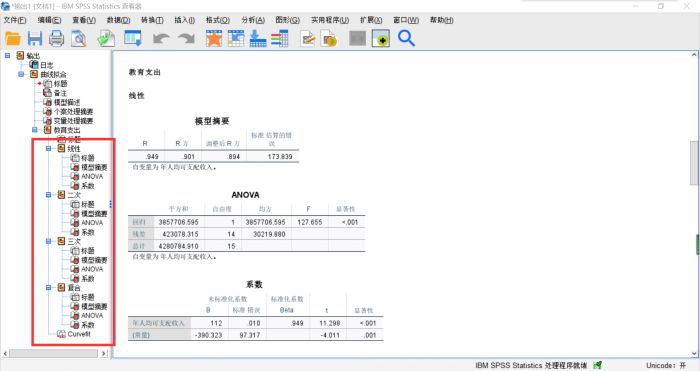Open the 图形(G) menu
The width and height of the screenshot is (700, 371).
tap(287, 20)
